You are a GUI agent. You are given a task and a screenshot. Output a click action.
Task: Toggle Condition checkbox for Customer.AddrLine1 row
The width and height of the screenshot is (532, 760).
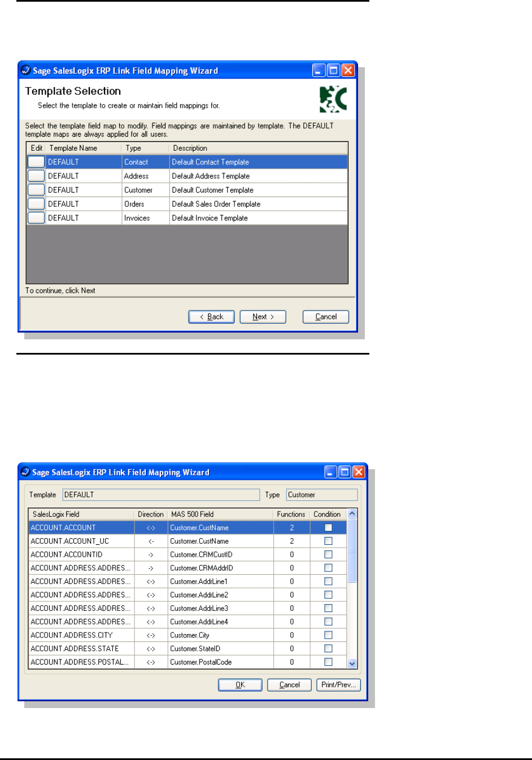coord(328,581)
